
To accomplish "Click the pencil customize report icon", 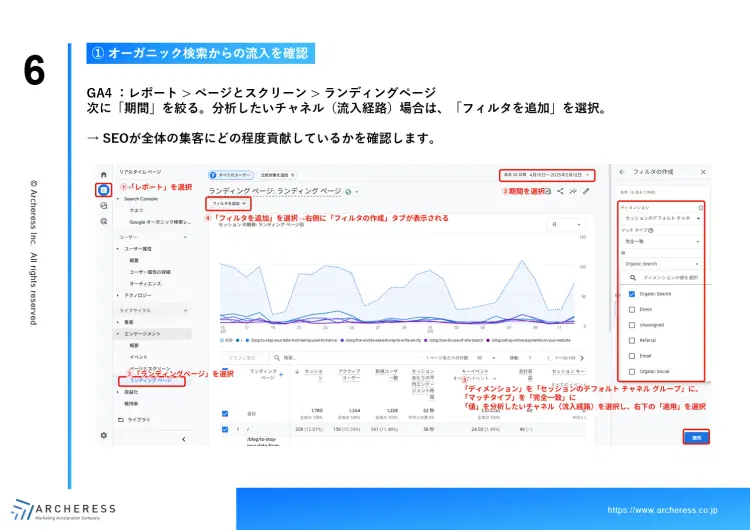I will (x=586, y=191).
